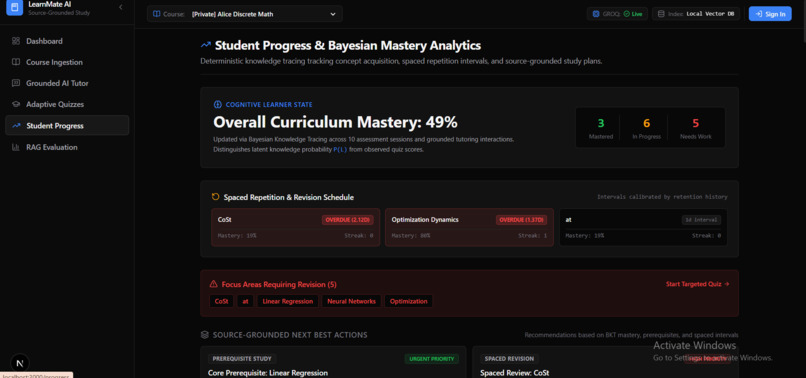Click the Mastered count of 3
Screen dimensions: 806x378
(x=600, y=123)
